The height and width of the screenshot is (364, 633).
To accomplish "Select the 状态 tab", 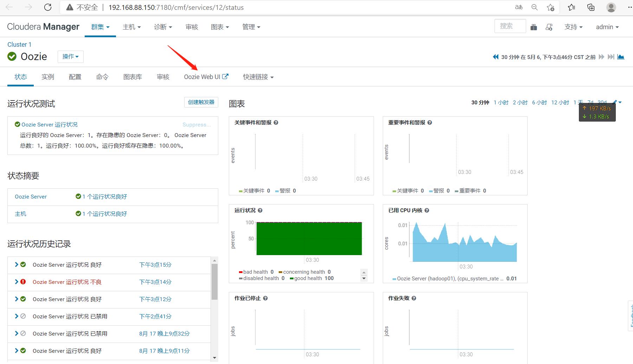I will [x=21, y=77].
